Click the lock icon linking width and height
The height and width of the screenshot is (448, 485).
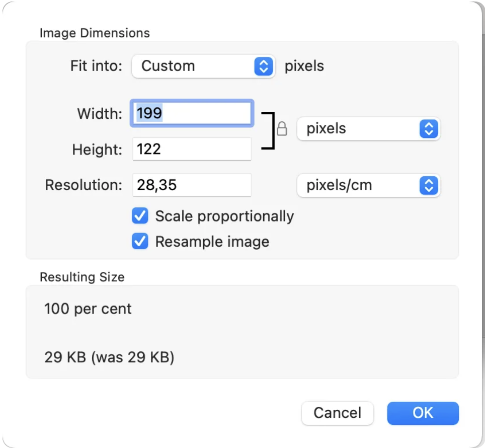(282, 130)
